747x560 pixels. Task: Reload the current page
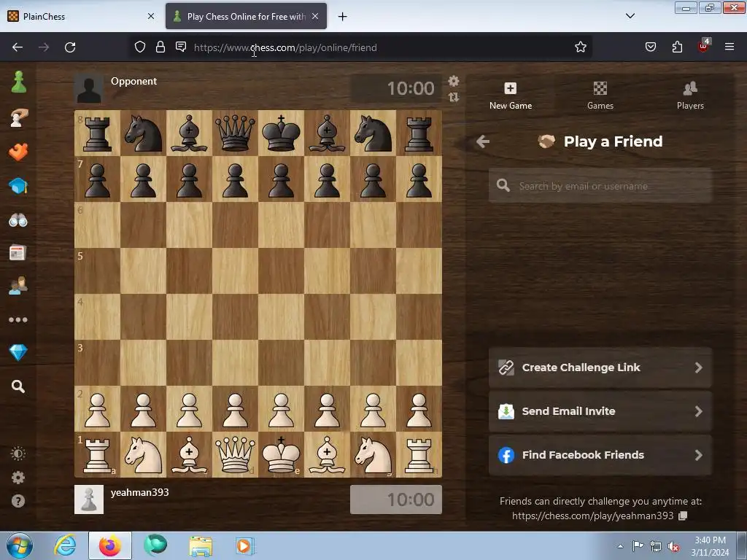[x=70, y=47]
